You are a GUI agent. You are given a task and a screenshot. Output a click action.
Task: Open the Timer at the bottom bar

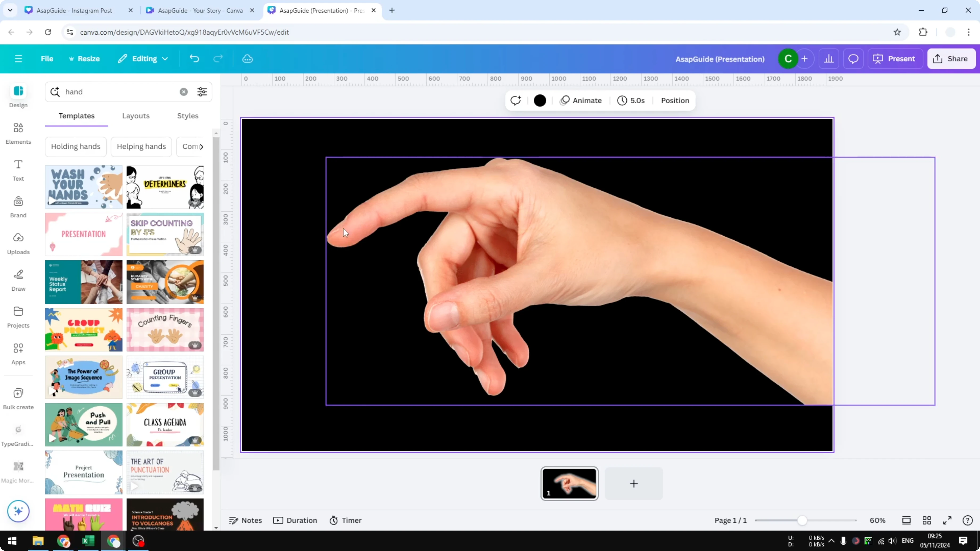pyautogui.click(x=345, y=520)
